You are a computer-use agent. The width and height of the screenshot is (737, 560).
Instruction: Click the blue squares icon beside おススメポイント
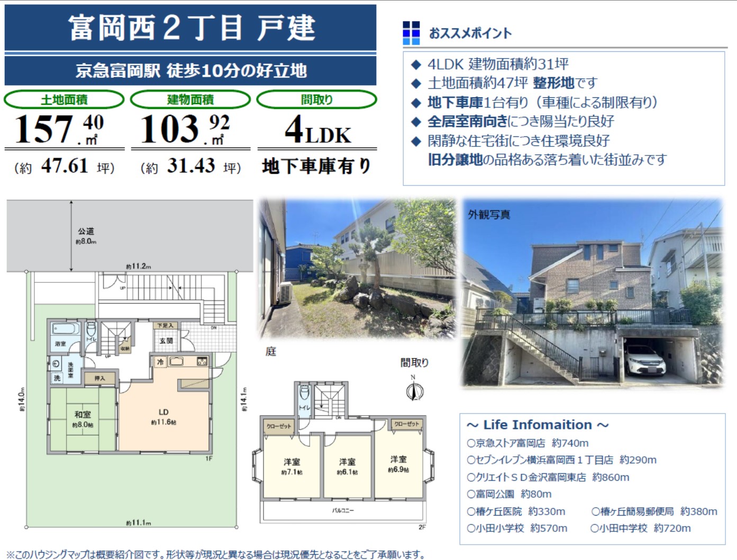411,33
